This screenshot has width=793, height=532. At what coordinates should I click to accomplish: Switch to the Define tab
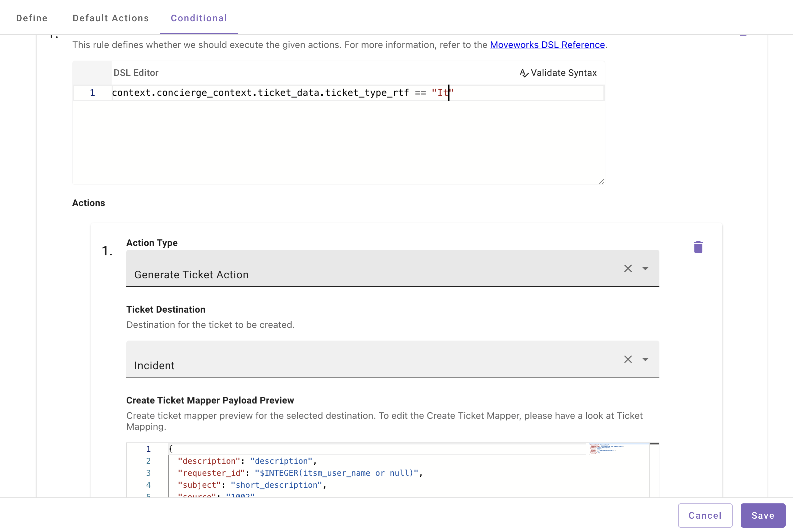32,18
